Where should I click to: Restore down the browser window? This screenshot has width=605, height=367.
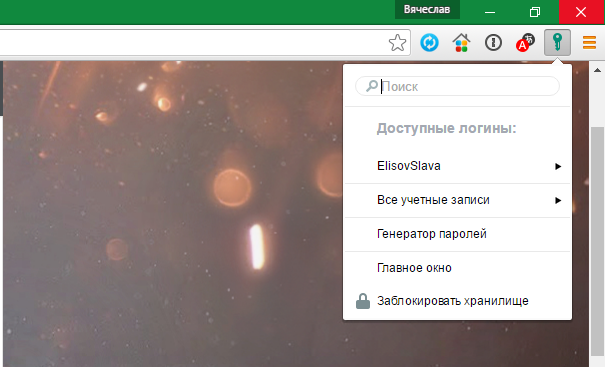click(535, 12)
